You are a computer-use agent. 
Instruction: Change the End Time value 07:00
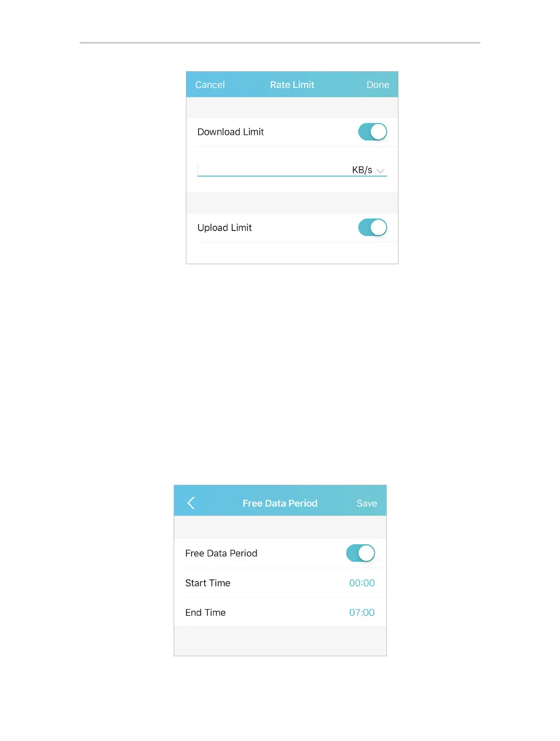click(361, 613)
